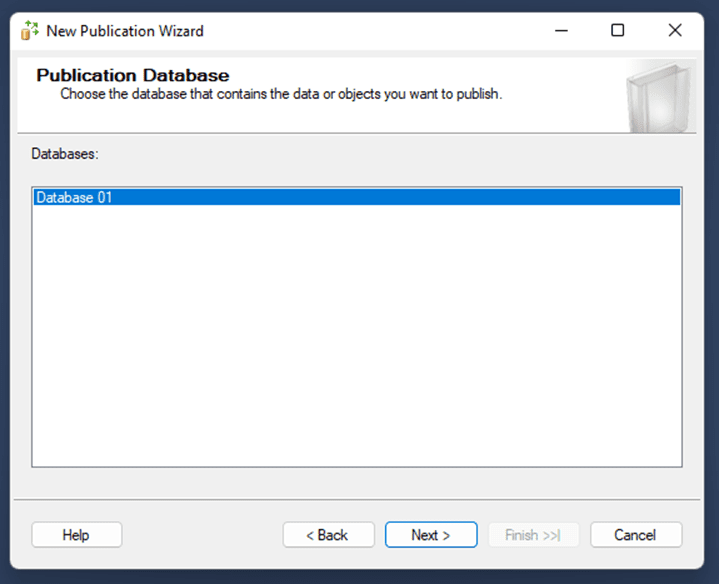Go back to the previous wizard page
This screenshot has width=719, height=584.
(x=328, y=534)
